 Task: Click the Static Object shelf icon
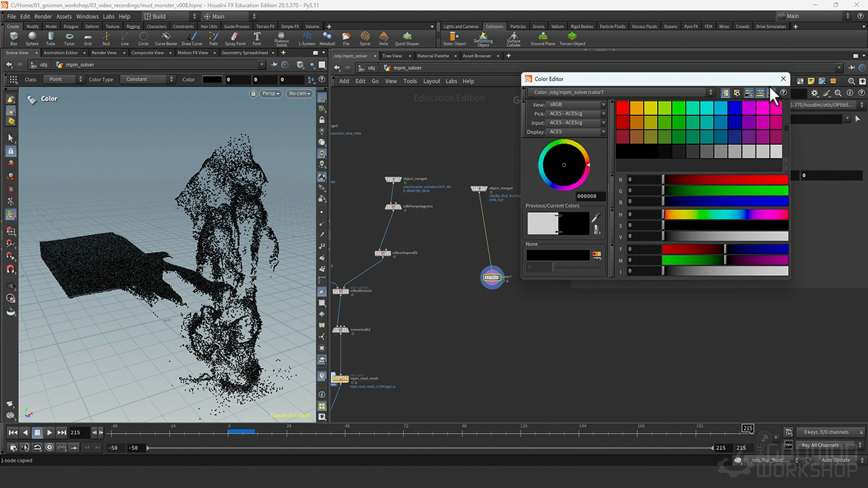454,38
